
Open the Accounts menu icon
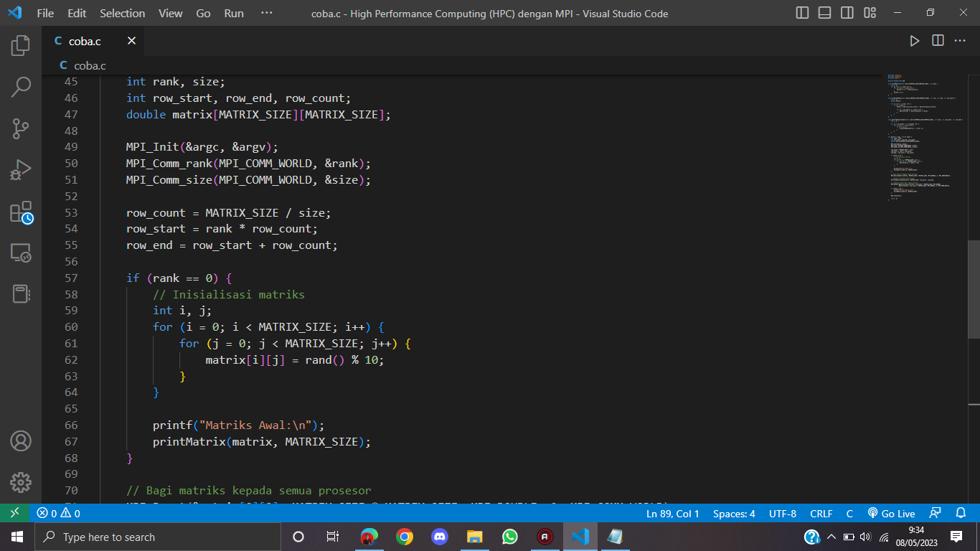21,441
